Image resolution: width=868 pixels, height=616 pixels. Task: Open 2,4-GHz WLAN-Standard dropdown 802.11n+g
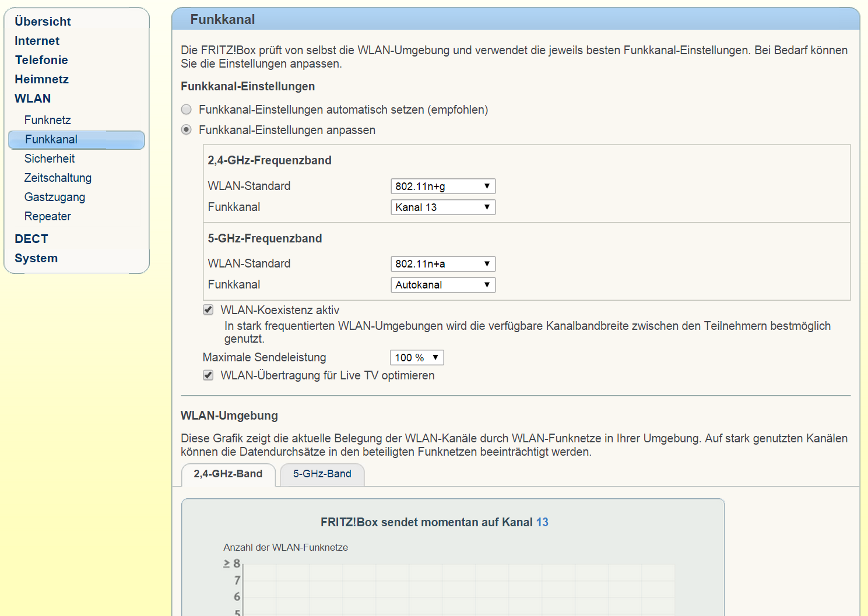(443, 186)
